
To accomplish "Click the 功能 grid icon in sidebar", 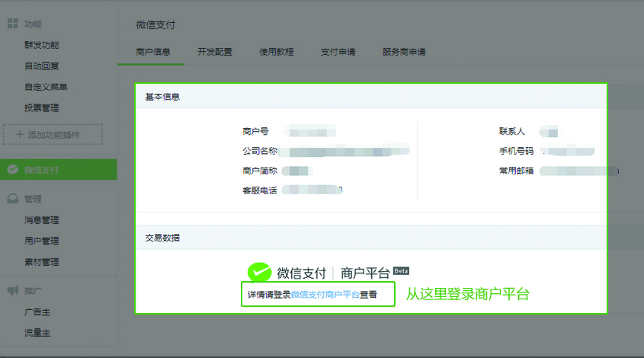I will [13, 24].
